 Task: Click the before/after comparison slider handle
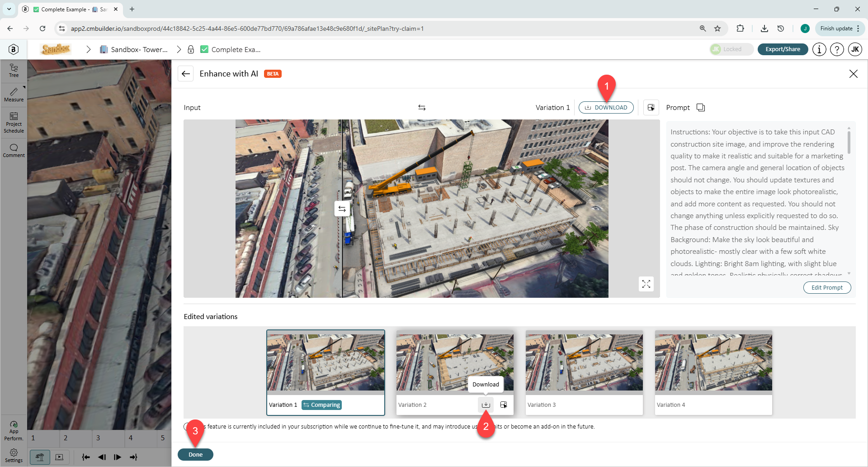(342, 209)
